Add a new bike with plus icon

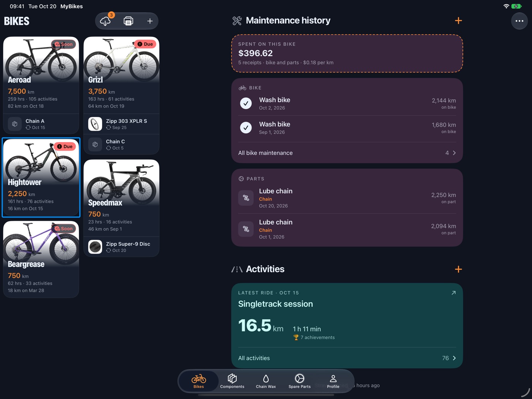pos(150,21)
